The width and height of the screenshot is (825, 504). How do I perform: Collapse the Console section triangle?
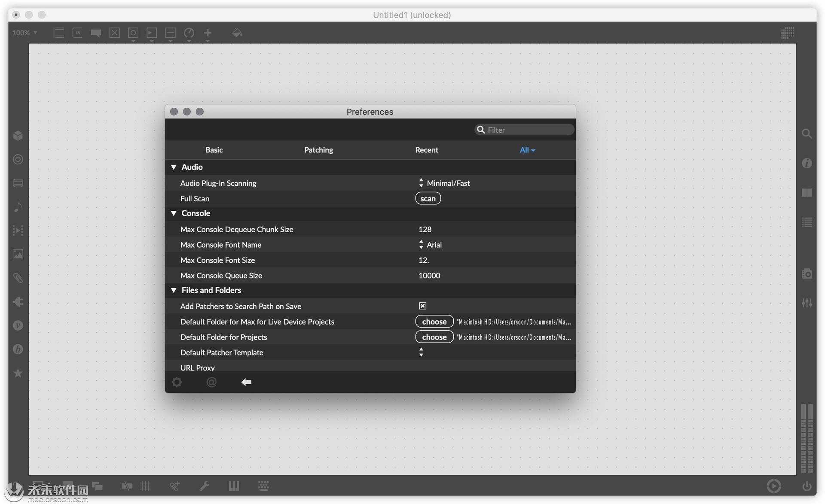(174, 213)
